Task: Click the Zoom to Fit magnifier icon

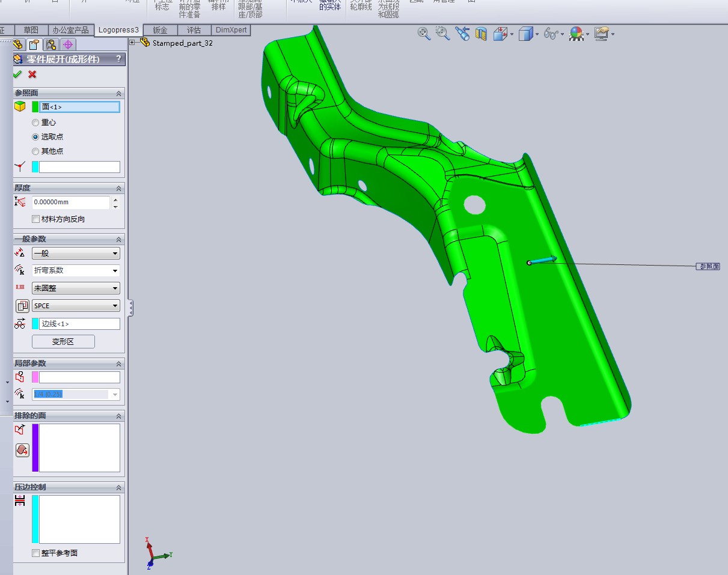Action: click(424, 34)
